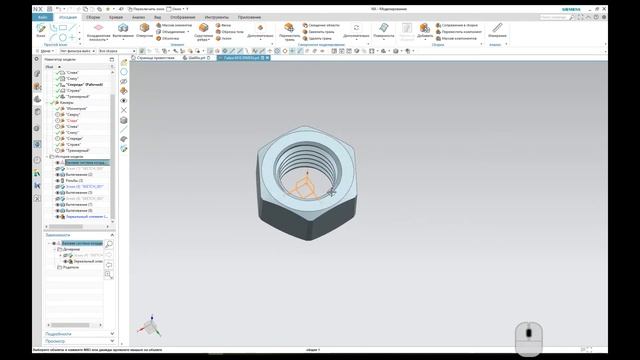The width and height of the screenshot is (640, 360).
Task: Launch the Отверстие (Hole) tool
Action: [144, 30]
